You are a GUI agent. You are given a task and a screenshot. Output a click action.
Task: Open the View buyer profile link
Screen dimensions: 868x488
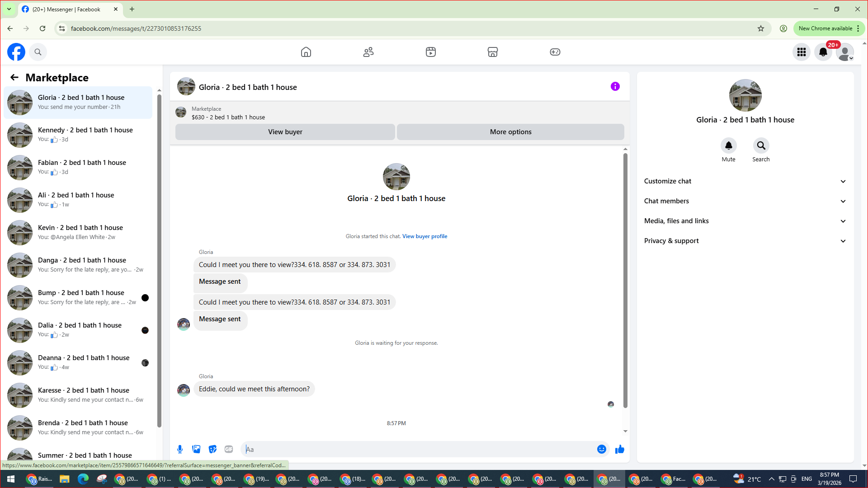tap(425, 236)
